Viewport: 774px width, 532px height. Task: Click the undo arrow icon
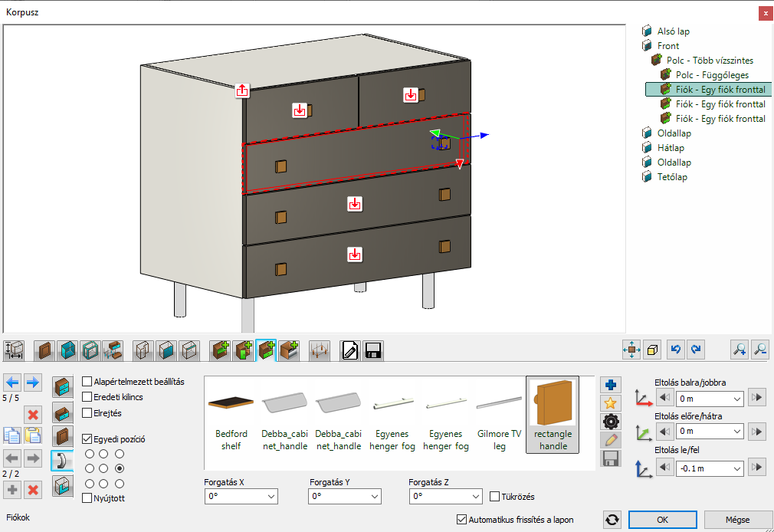tap(675, 350)
